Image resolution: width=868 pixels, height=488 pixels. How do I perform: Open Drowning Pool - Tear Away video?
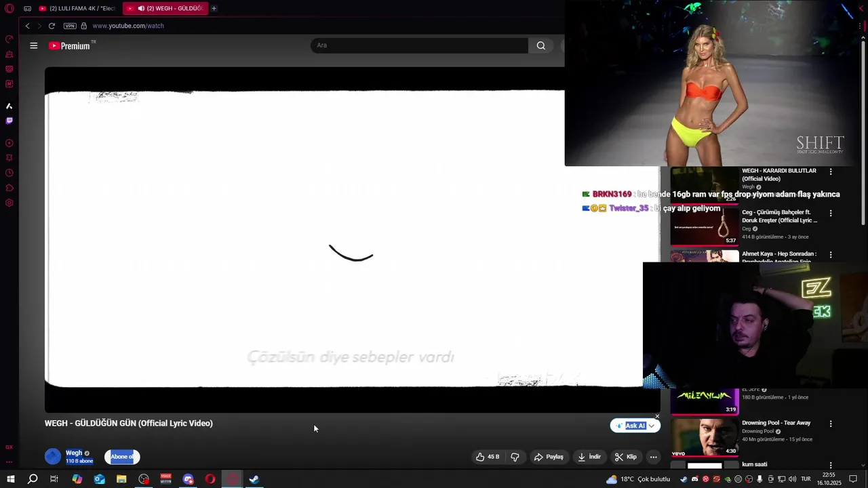776,423
